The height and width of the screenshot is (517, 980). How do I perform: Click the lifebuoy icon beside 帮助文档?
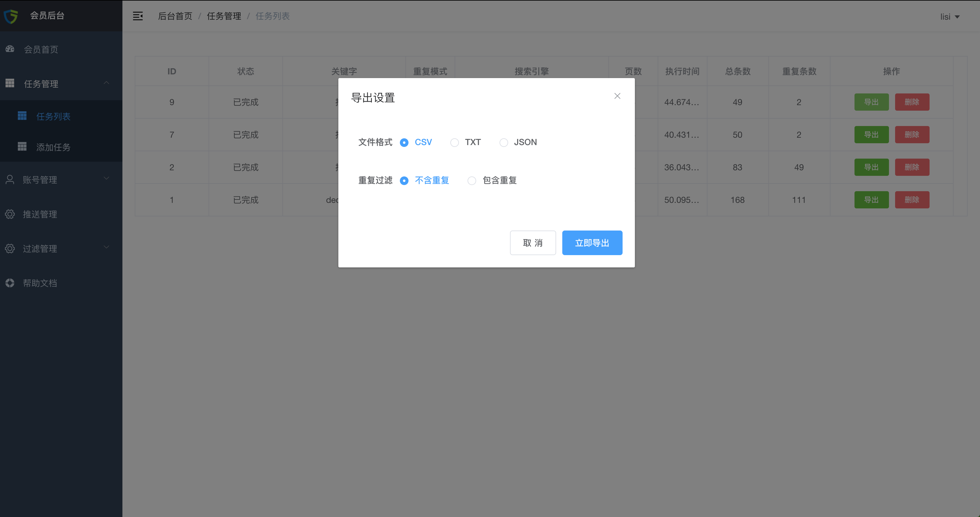[x=10, y=283]
